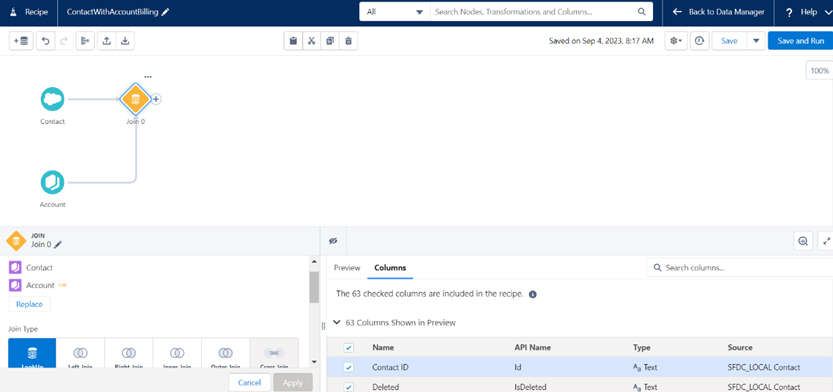This screenshot has height=392, width=833.
Task: Click the panel splitter handle
Action: [323, 326]
